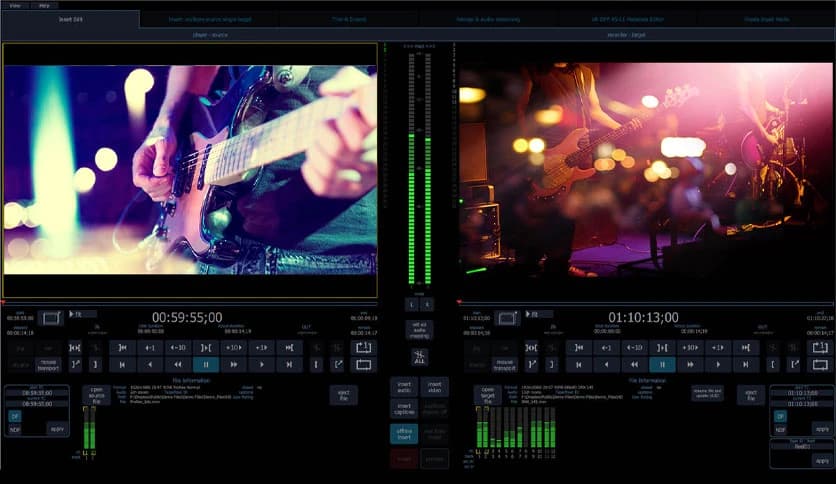Play in to out on player
This screenshot has width=836, height=484.
pos(206,348)
